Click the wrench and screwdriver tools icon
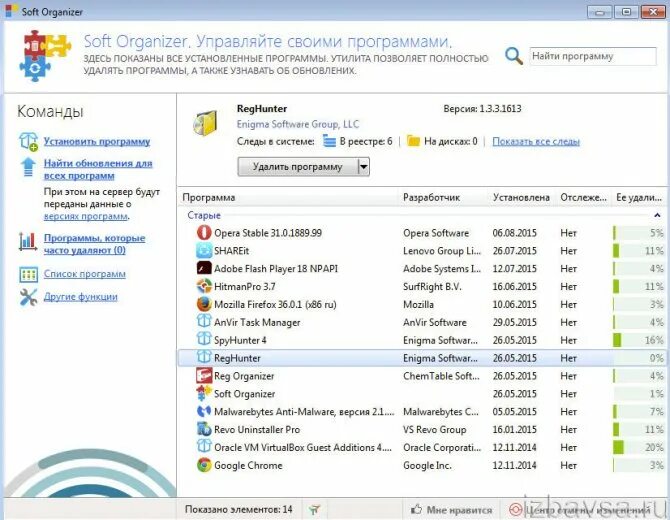The height and width of the screenshot is (520, 670). tap(28, 297)
